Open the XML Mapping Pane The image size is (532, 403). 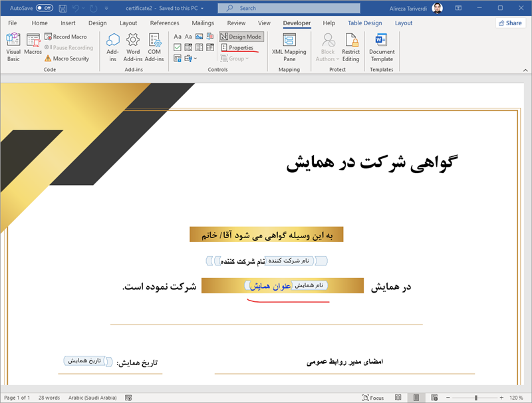(x=289, y=46)
